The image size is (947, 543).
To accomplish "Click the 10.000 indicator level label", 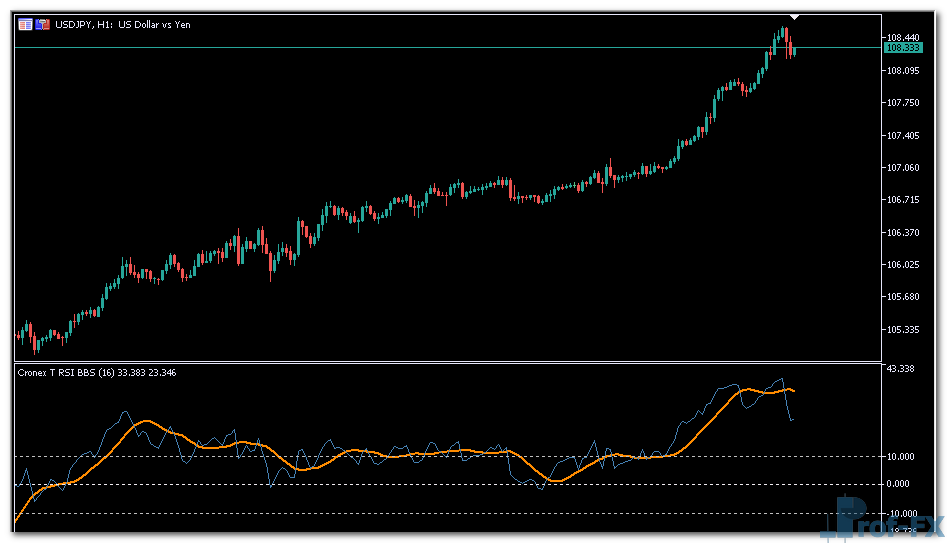I will [901, 457].
